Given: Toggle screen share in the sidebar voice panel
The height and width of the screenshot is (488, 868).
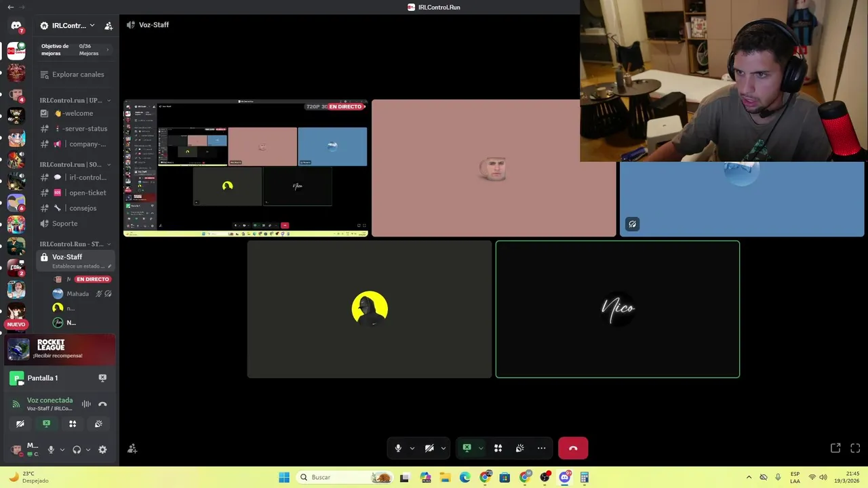Looking at the screenshot, I should tap(47, 424).
